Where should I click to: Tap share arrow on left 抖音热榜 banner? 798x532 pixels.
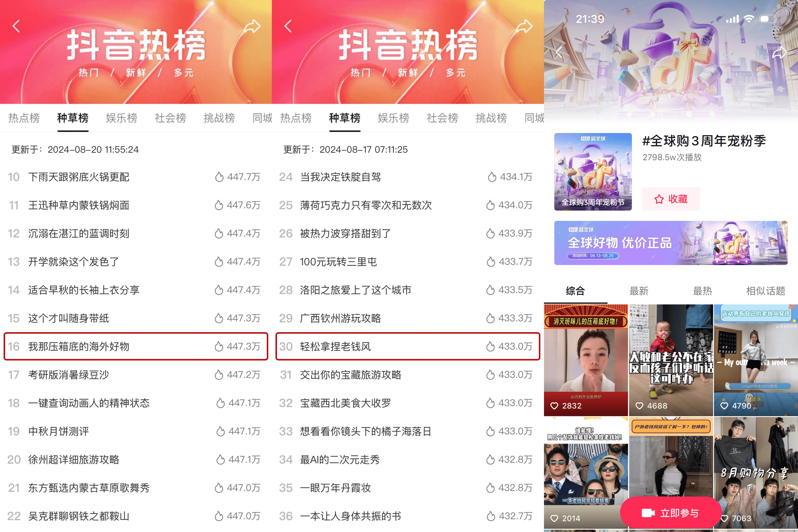(x=252, y=26)
